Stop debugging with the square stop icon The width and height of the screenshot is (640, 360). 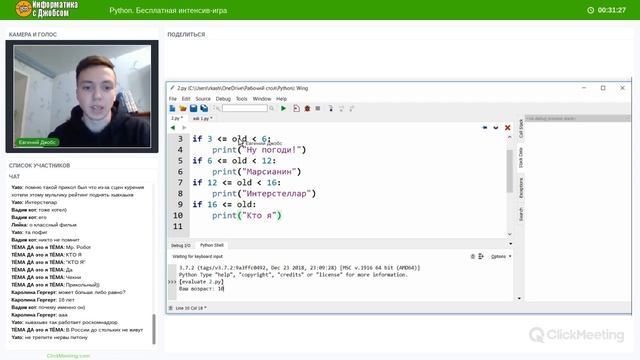(318, 108)
